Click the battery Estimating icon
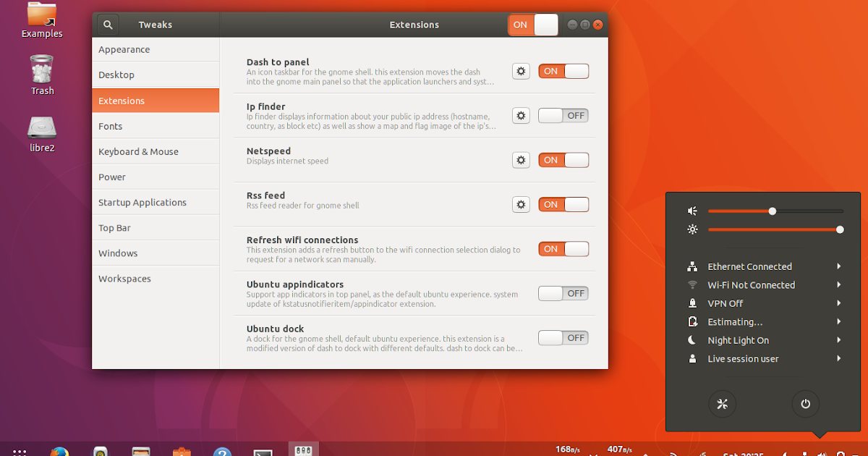The height and width of the screenshot is (456, 868). pos(692,321)
